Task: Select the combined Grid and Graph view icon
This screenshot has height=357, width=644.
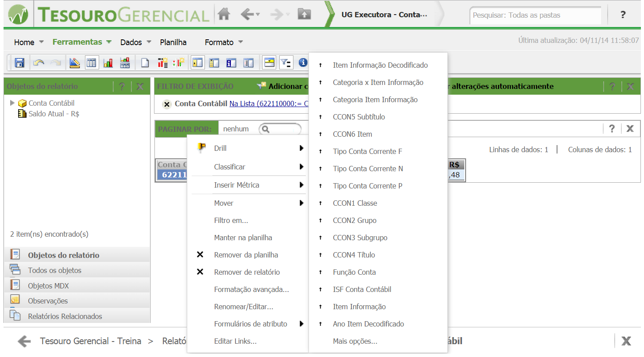Action: 125,63
